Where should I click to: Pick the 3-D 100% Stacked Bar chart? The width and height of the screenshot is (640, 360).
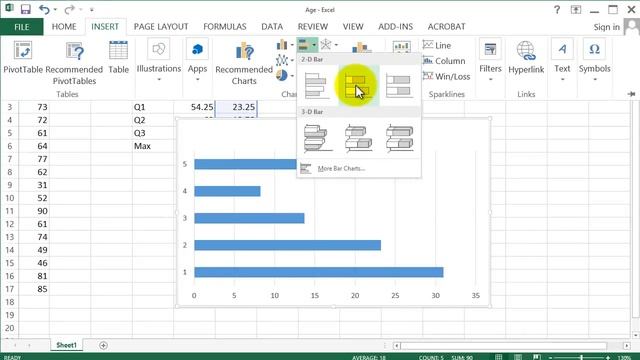click(x=400, y=138)
